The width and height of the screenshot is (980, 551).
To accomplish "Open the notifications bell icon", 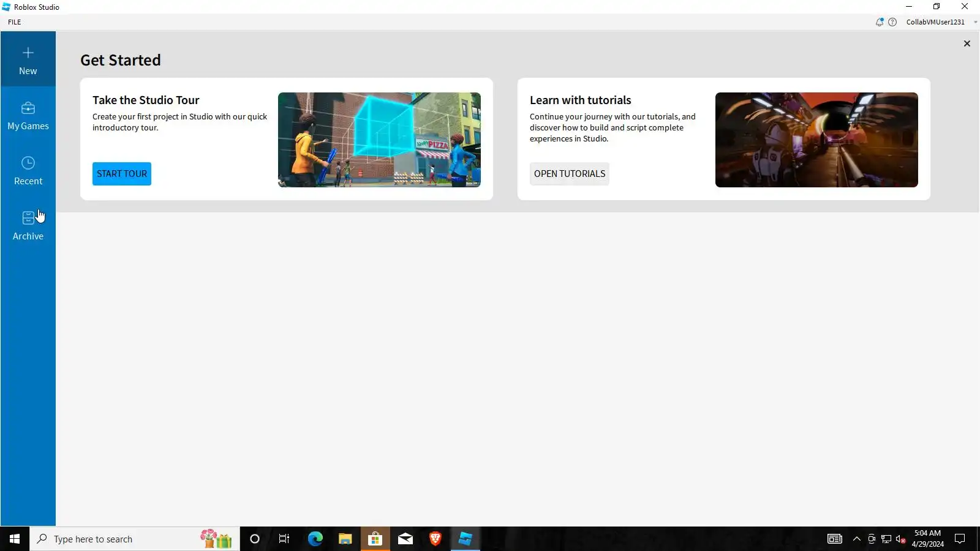I will (x=880, y=22).
